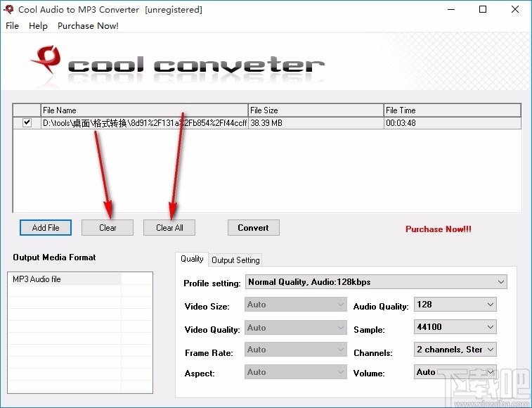The image size is (532, 408).
Task: Click the File Name column header
Action: click(145, 110)
